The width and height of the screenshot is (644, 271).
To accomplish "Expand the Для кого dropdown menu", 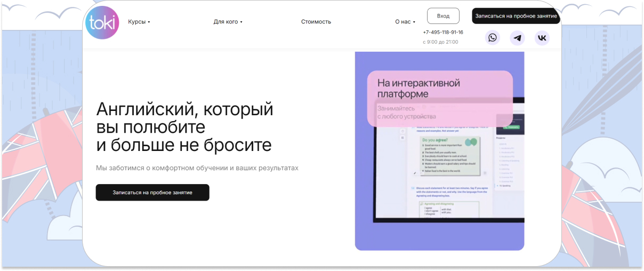I will (x=228, y=22).
